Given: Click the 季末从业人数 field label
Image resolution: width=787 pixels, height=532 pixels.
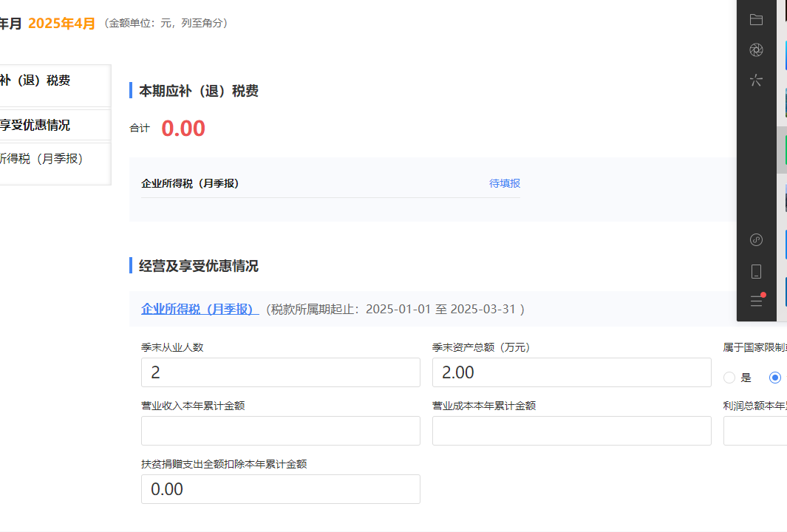Looking at the screenshot, I should pos(172,347).
